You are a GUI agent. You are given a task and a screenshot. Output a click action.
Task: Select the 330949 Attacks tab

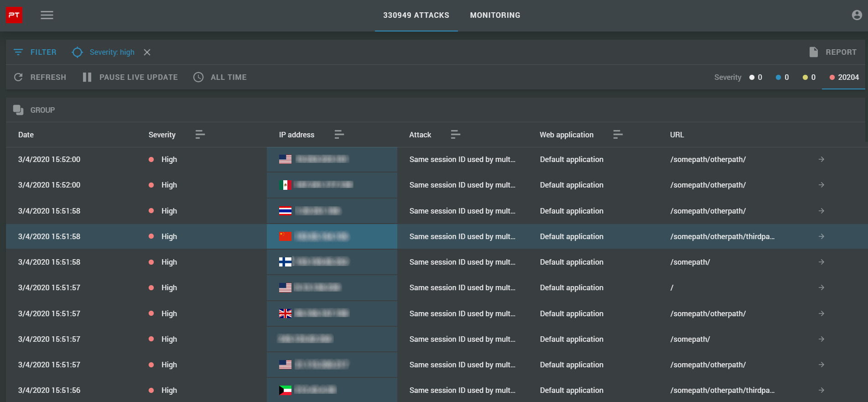click(x=416, y=15)
